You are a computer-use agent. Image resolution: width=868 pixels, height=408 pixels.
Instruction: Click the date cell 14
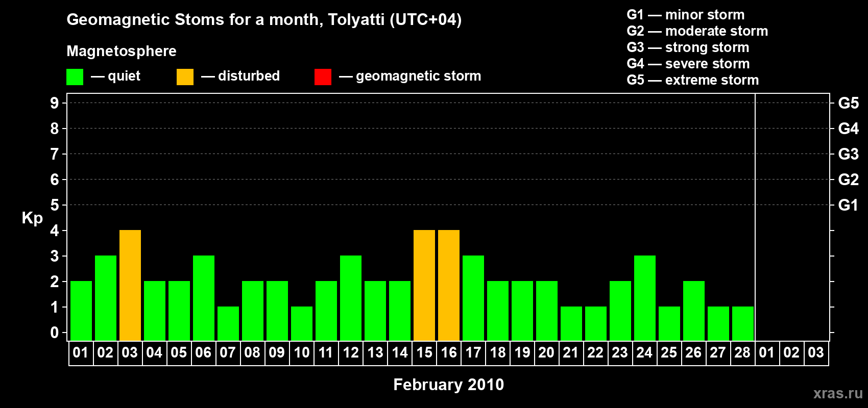click(400, 353)
